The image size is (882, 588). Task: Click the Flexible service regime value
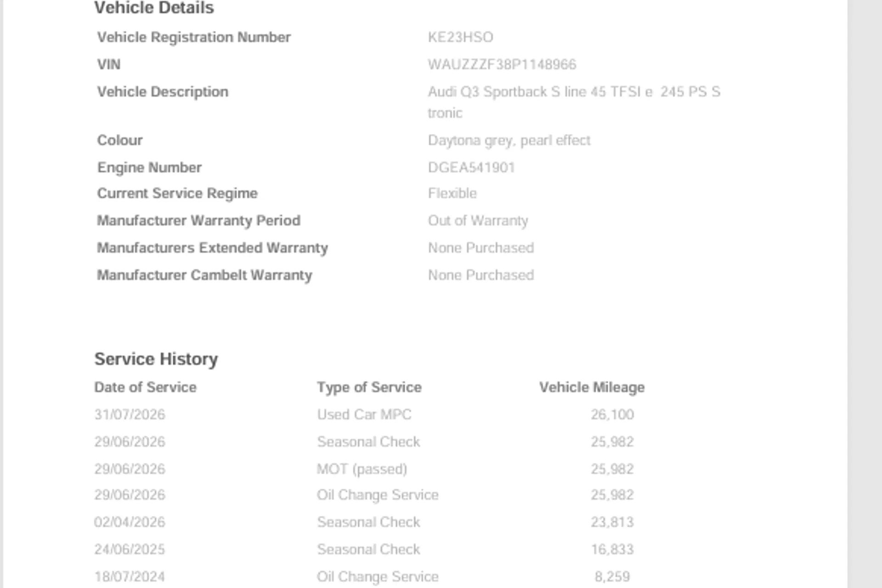452,193
